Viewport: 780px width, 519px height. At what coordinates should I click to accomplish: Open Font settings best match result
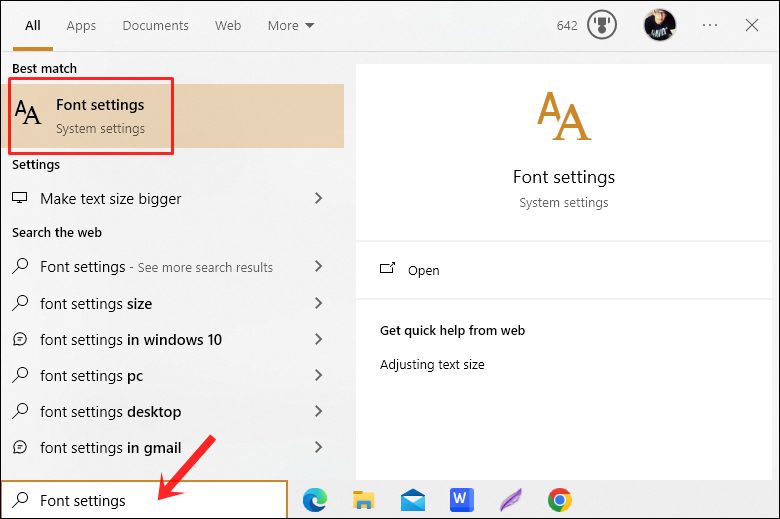172,116
